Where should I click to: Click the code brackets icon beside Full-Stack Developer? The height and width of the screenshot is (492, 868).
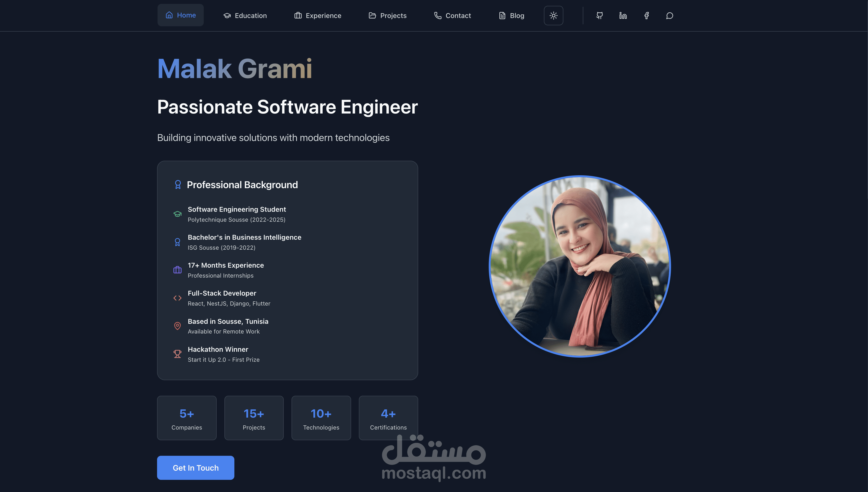(177, 298)
